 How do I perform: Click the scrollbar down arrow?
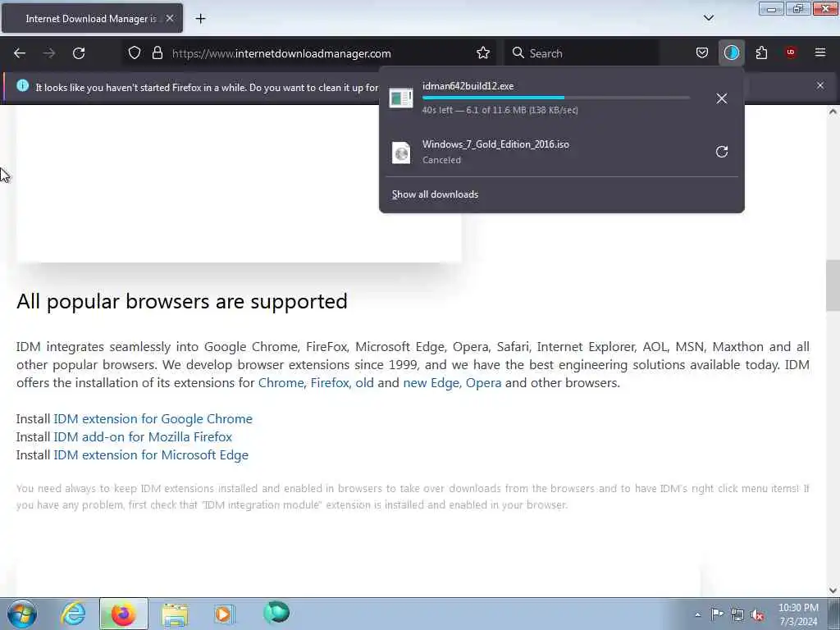click(833, 591)
